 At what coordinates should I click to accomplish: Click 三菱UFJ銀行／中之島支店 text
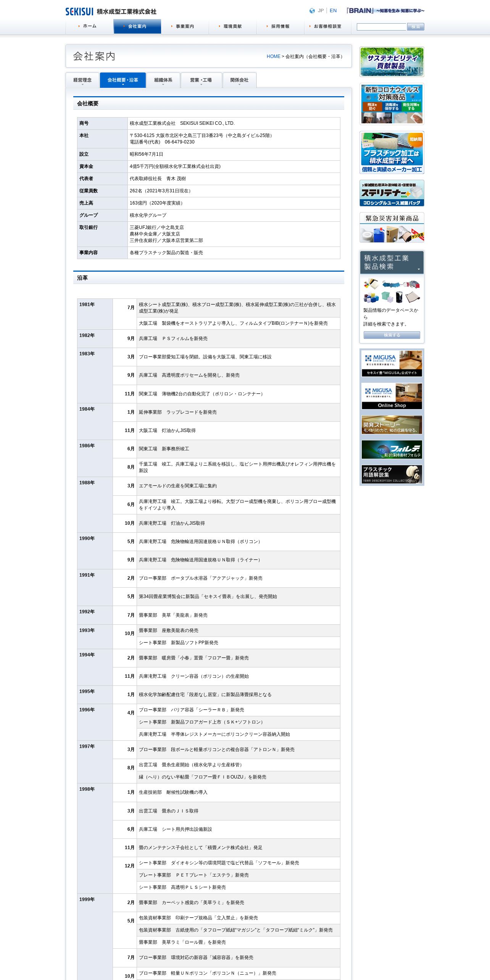[x=157, y=227]
